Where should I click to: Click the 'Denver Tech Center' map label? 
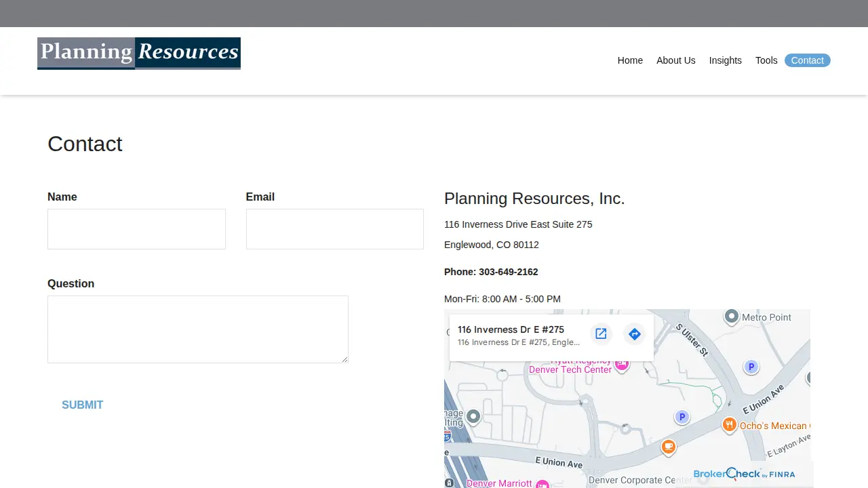tap(570, 369)
